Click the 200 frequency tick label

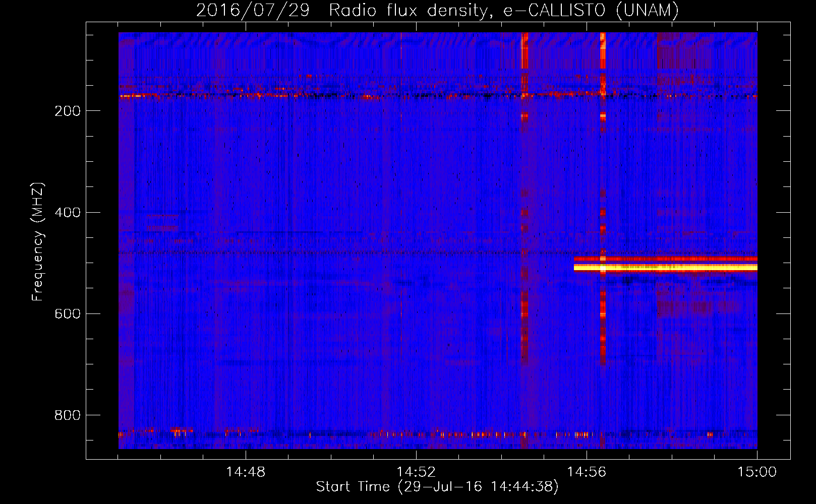pos(67,111)
